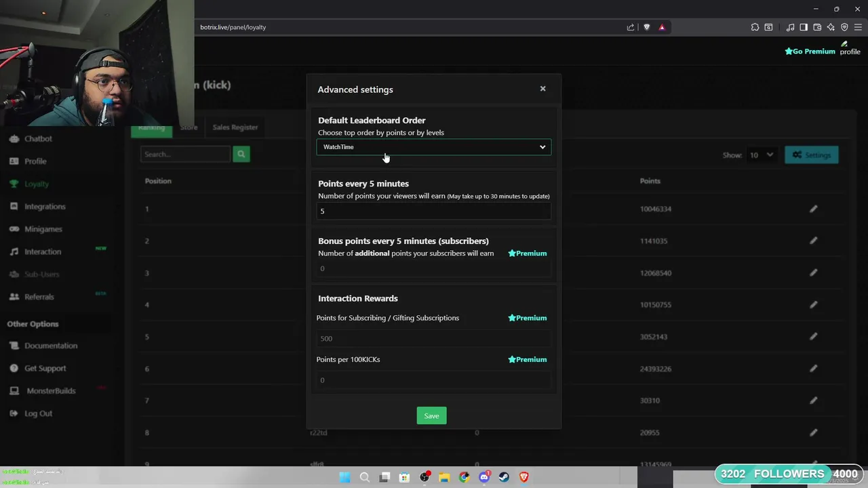Click Premium badge beside Points for Subscribing
This screenshot has width=868, height=488.
click(x=528, y=318)
